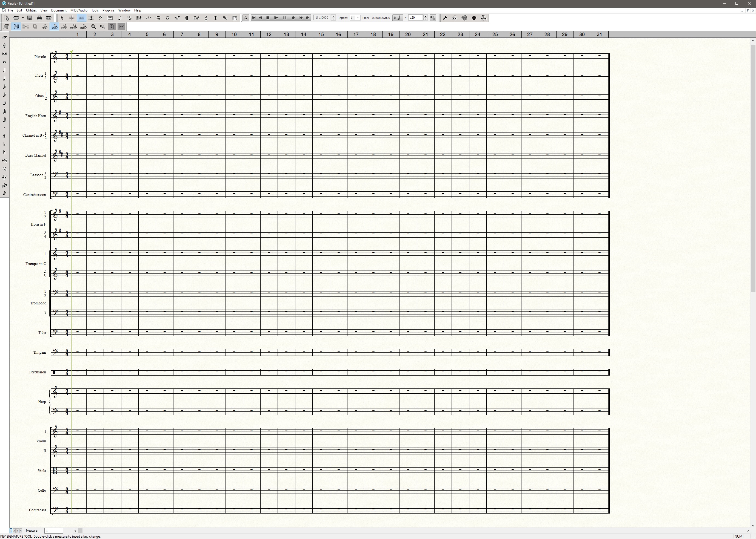756x539 pixels.
Task: Expand the Open file dropdown arrow
Action: tap(22, 18)
